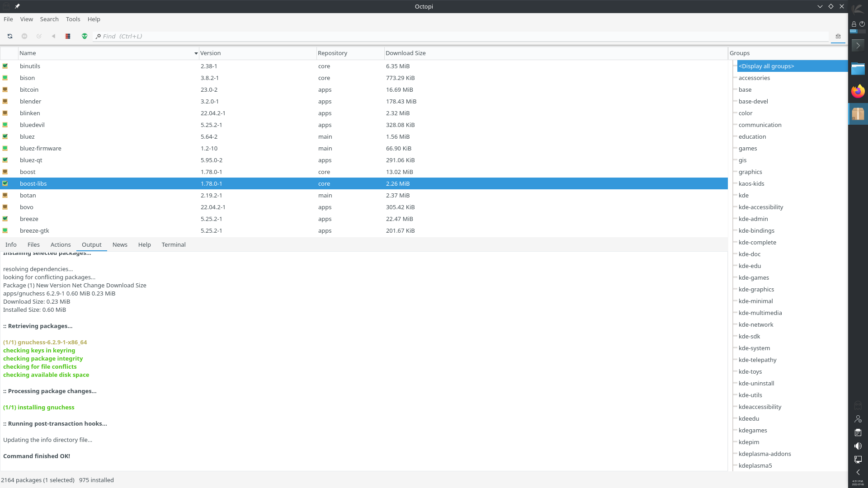Click the Repository column header

coord(350,53)
